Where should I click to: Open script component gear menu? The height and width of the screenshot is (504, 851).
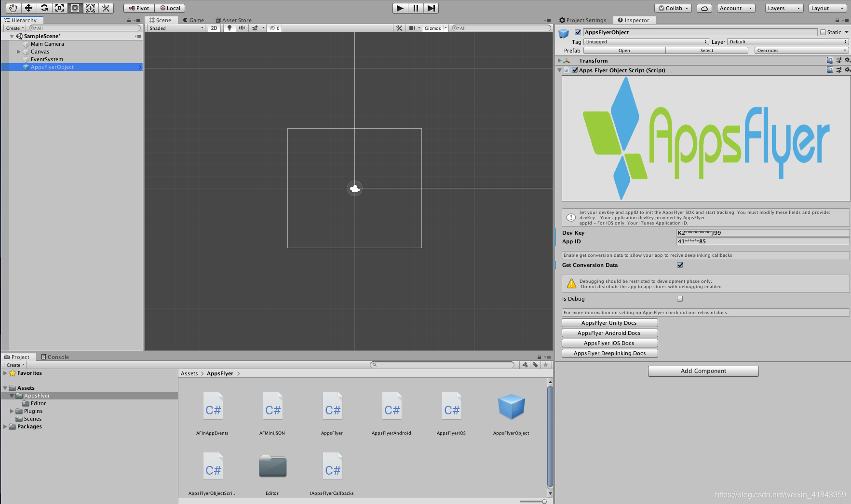pyautogui.click(x=847, y=70)
